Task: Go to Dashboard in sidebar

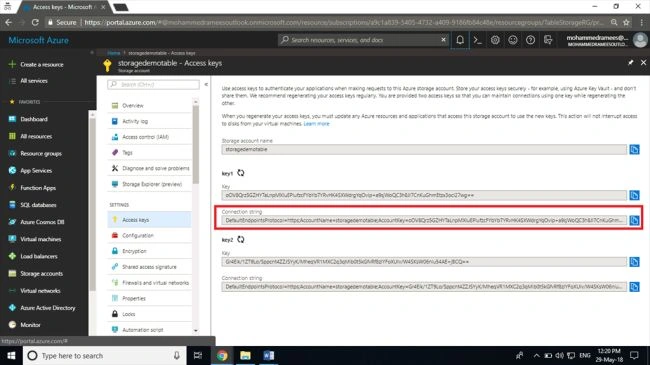Action: click(34, 119)
